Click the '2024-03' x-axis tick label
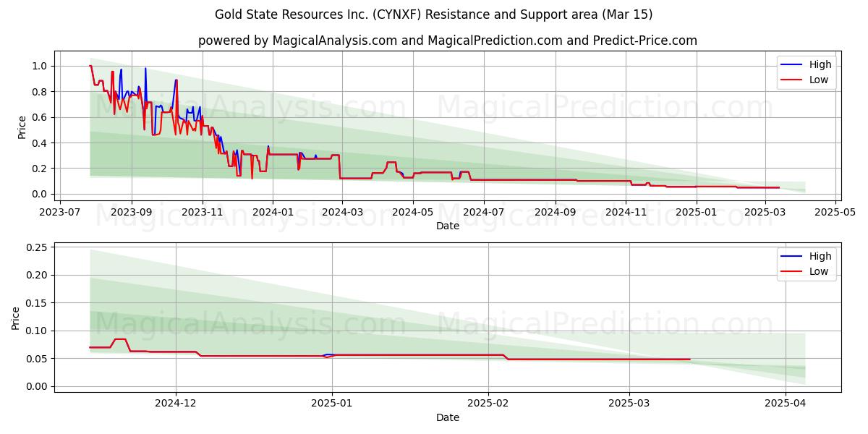 point(341,213)
